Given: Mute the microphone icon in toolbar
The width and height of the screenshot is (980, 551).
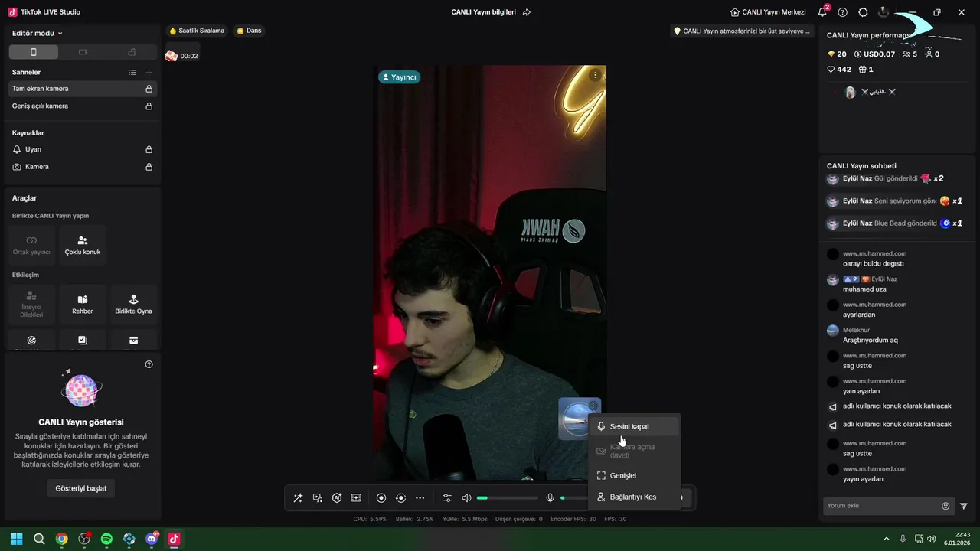Looking at the screenshot, I should pyautogui.click(x=550, y=498).
